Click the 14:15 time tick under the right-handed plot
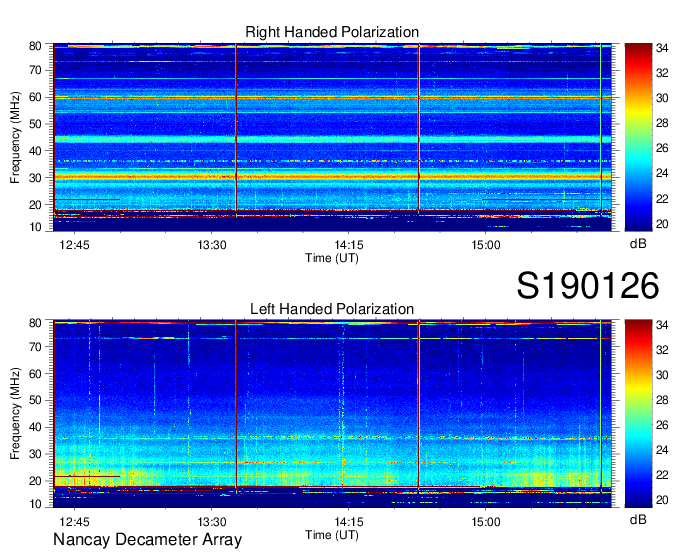Viewport: 680px width, 552px height. pos(349,245)
